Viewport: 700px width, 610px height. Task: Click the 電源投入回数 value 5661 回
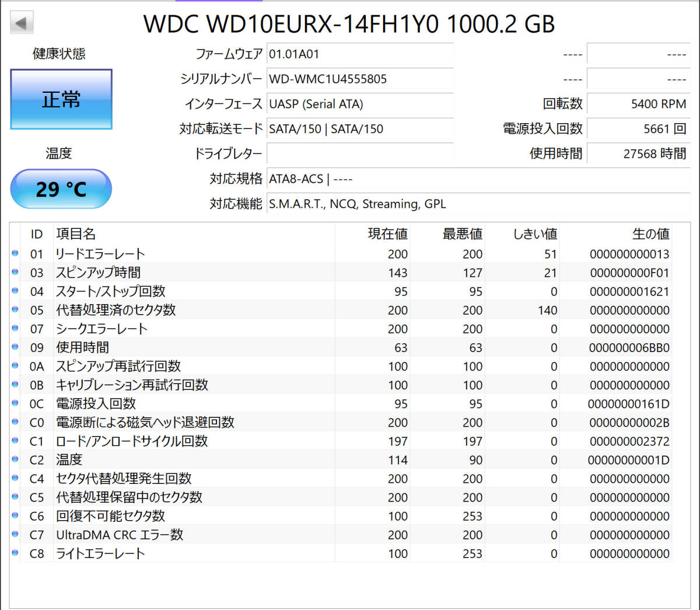pos(639,129)
